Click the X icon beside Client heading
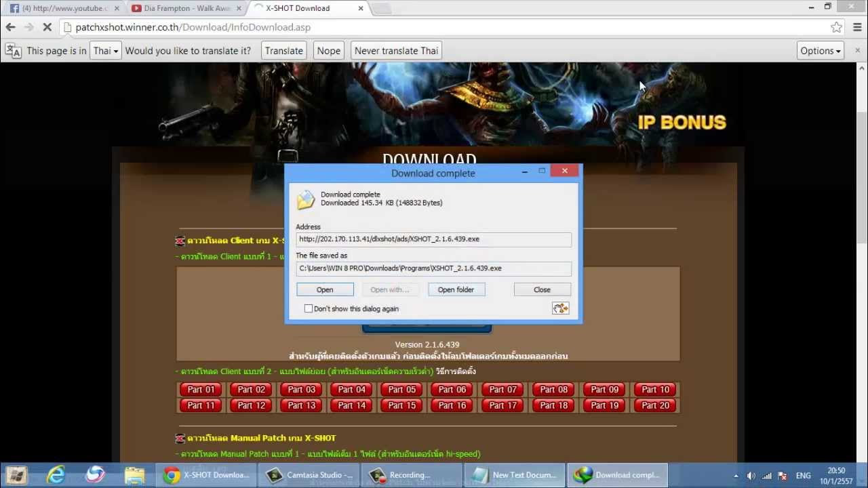Image resolution: width=868 pixels, height=488 pixels. pyautogui.click(x=180, y=241)
